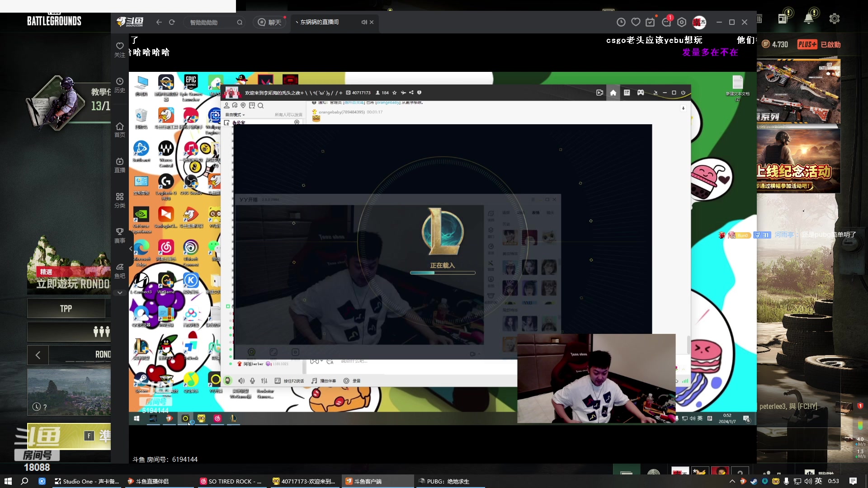Open PUBG settings gear
868x488 pixels.
(x=835, y=19)
